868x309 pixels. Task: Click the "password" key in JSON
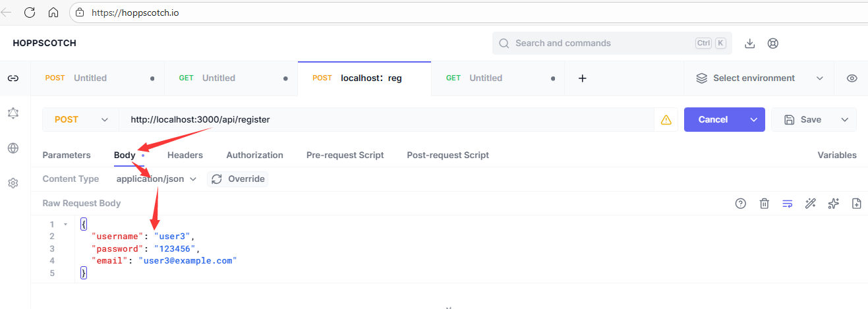click(x=118, y=249)
